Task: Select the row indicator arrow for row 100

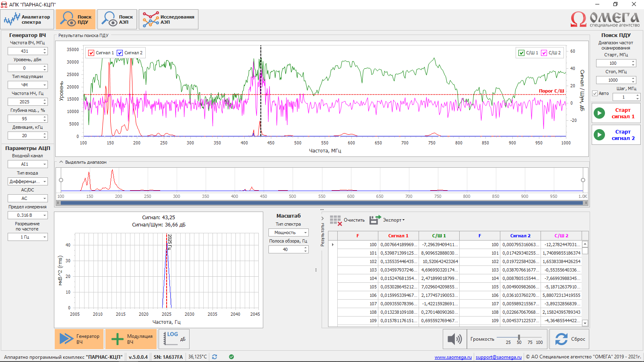Action: point(333,245)
